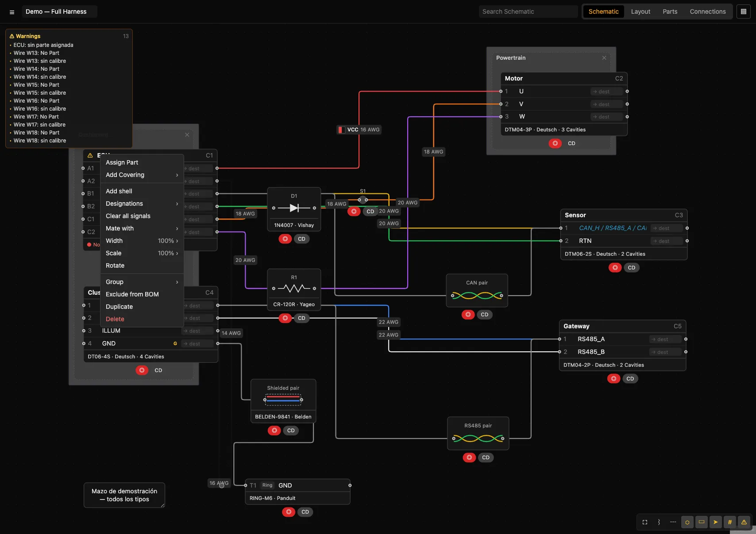Click the CD badge under CAN pair
The height and width of the screenshot is (534, 756).
484,315
